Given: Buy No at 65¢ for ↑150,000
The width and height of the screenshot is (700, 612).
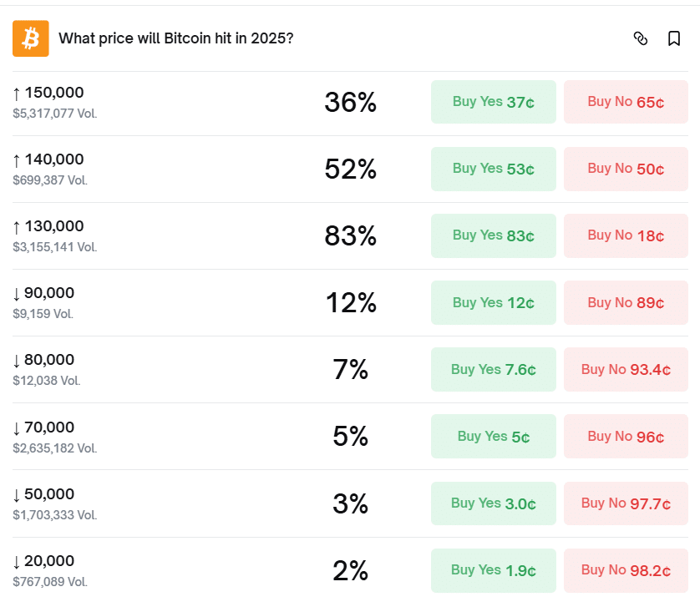Looking at the screenshot, I should pos(626,102).
